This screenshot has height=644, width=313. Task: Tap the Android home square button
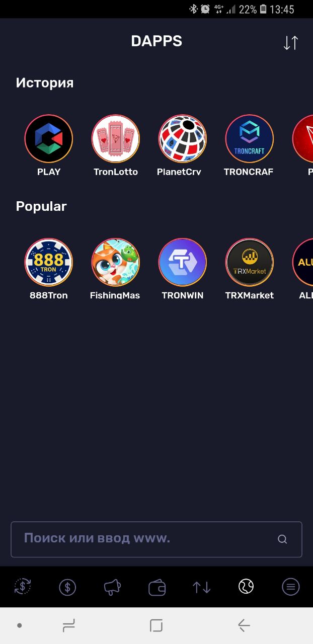[x=156, y=625]
